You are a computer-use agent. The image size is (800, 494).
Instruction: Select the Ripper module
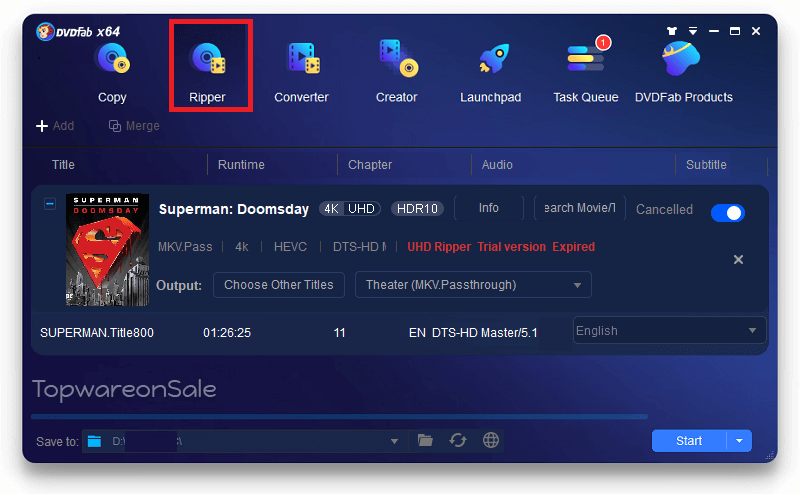coord(208,72)
